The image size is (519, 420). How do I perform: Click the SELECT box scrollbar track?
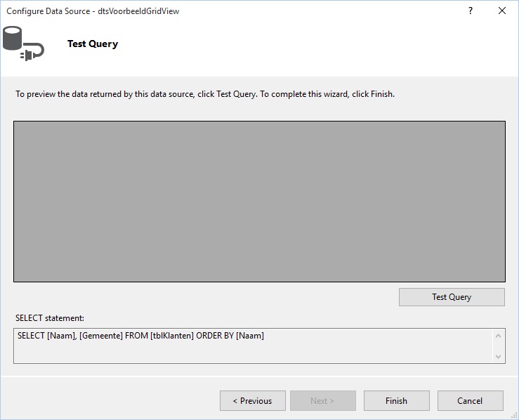pyautogui.click(x=498, y=346)
